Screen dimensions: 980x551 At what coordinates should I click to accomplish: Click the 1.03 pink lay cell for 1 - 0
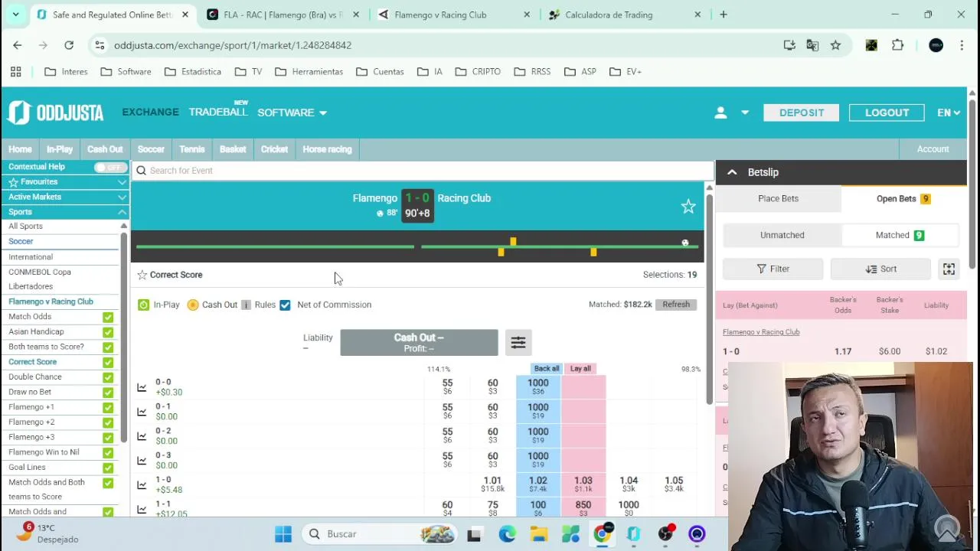point(583,485)
